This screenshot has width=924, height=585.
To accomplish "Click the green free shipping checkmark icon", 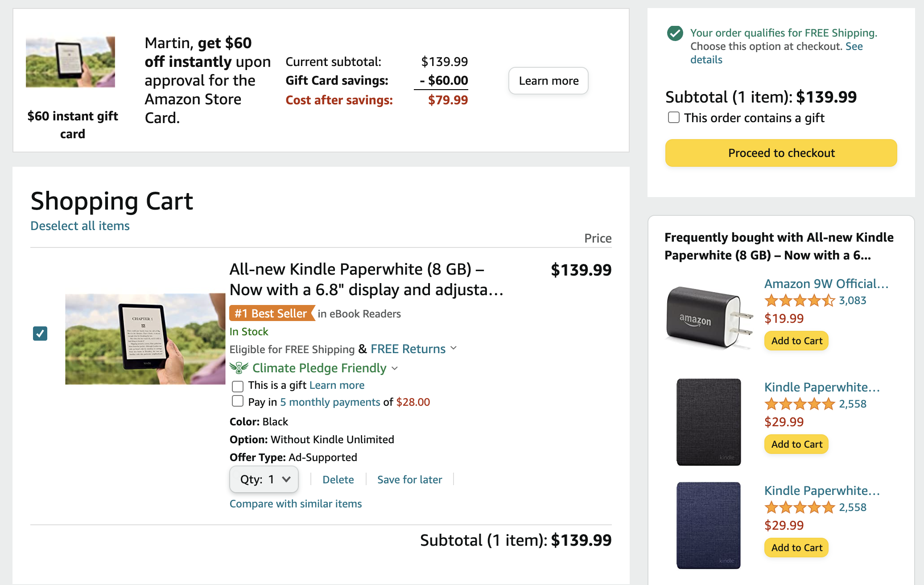I will (675, 33).
